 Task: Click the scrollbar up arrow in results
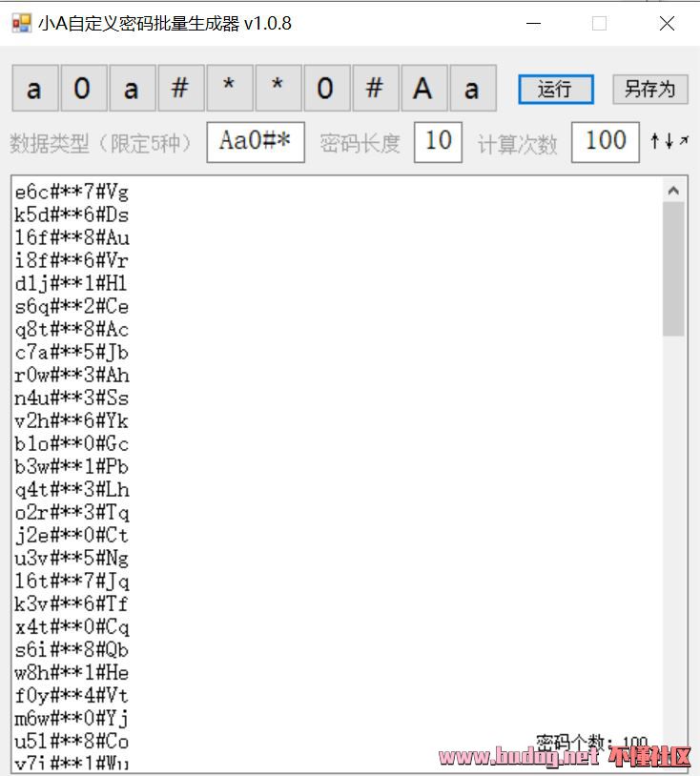pos(673,191)
